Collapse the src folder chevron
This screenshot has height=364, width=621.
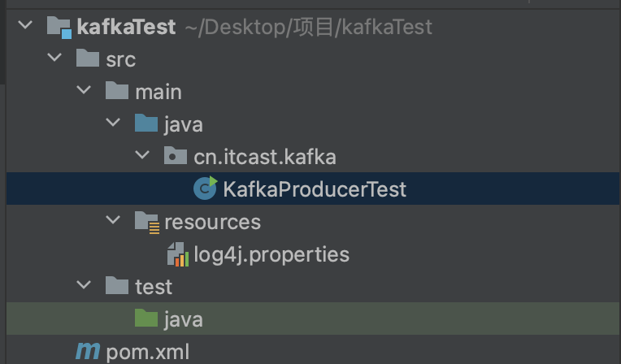(54, 59)
